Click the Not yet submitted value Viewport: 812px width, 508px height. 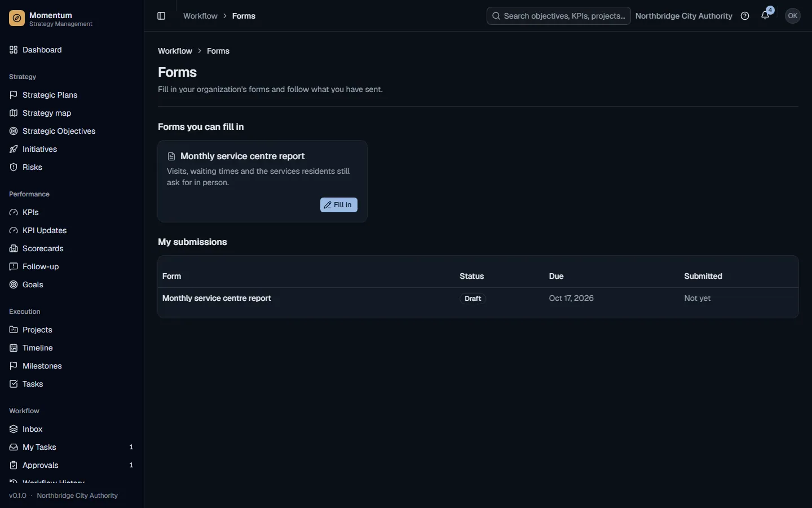click(x=698, y=298)
